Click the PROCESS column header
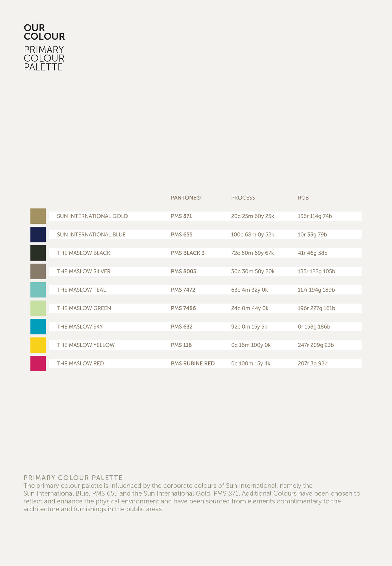The image size is (392, 566). [x=243, y=198]
